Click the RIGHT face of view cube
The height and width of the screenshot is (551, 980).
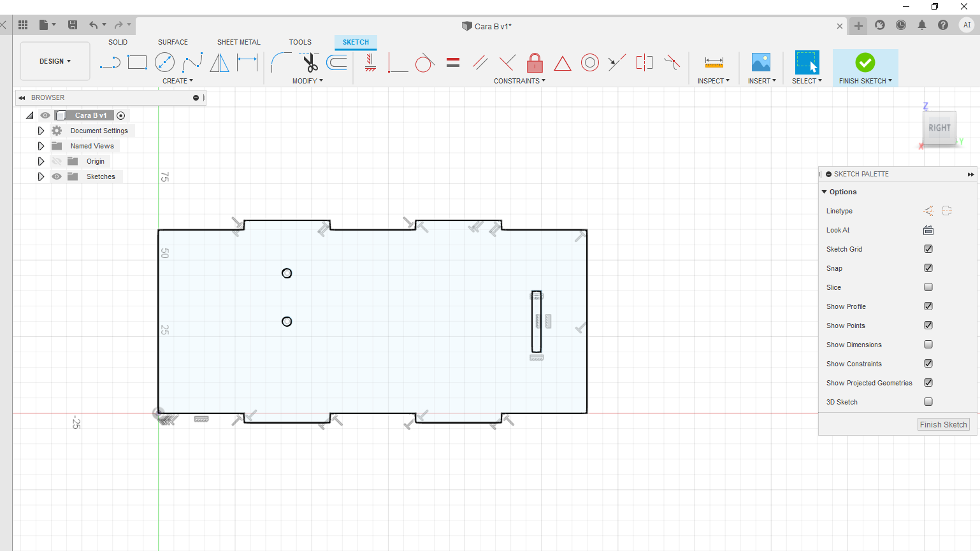tap(939, 128)
